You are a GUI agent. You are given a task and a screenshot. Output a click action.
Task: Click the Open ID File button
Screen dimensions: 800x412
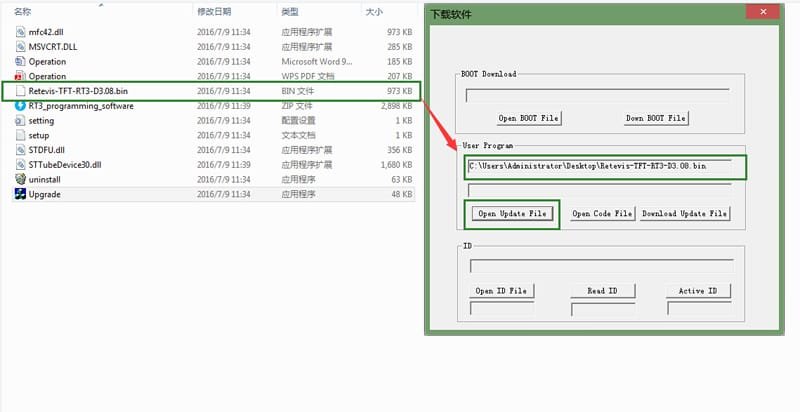(501, 291)
